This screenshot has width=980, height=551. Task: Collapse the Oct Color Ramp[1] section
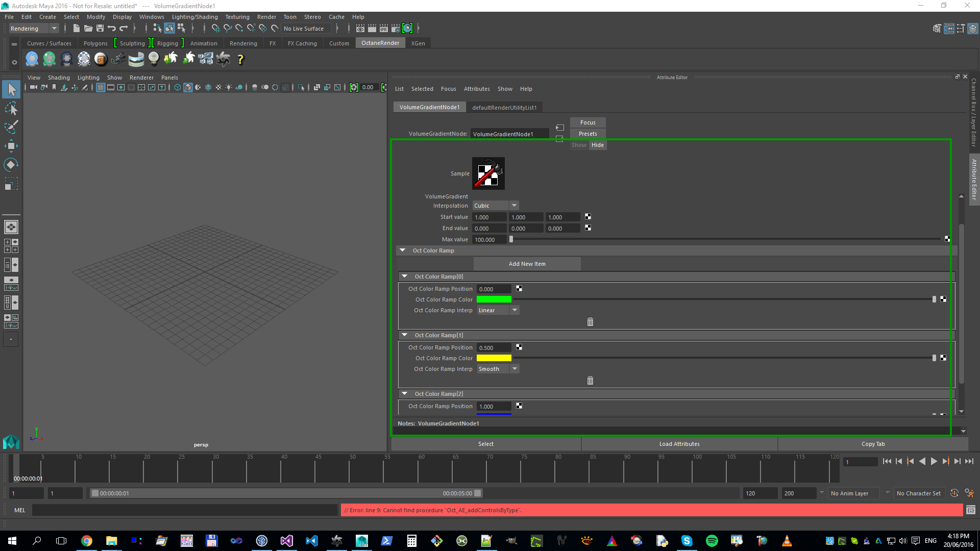(x=405, y=335)
